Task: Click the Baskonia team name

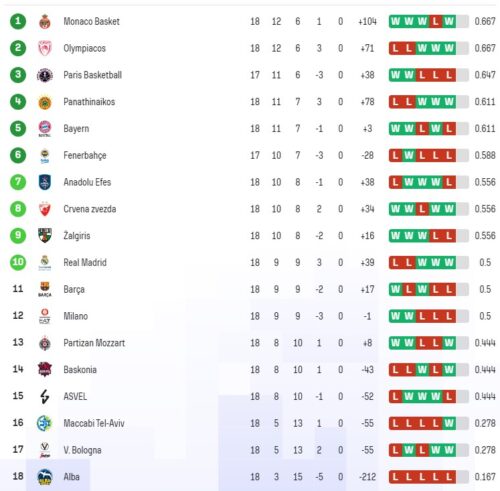Action: pos(80,369)
